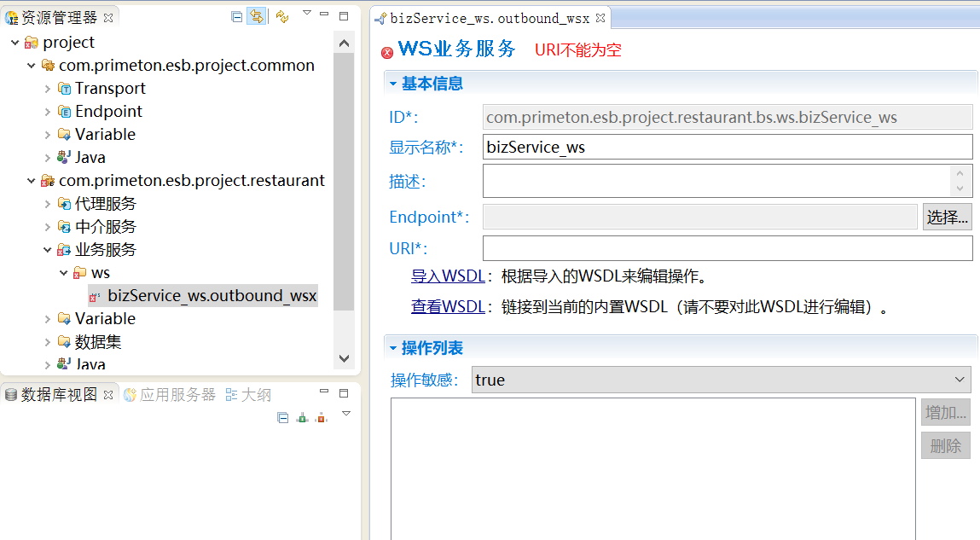Image resolution: width=980 pixels, height=540 pixels.
Task: Select bizService_ws.outbound_wsx in the tree
Action: [212, 296]
